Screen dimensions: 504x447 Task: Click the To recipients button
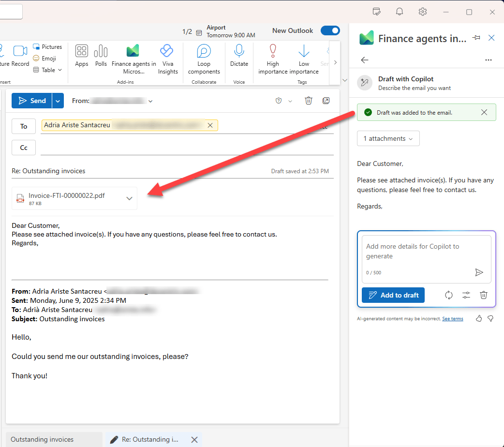(x=24, y=126)
